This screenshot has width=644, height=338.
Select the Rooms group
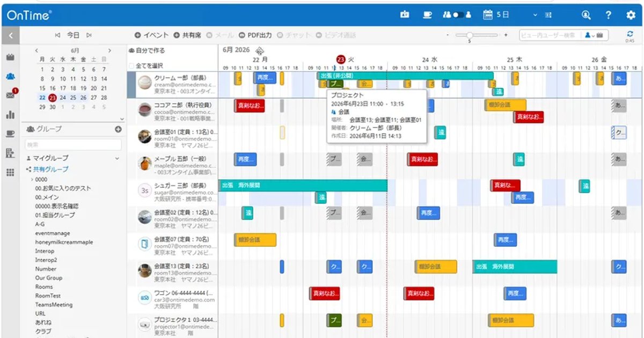44,287
